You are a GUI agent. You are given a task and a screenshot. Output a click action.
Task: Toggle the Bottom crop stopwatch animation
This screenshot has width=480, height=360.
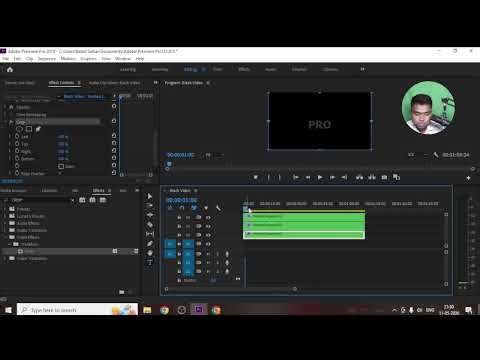[x=17, y=159]
